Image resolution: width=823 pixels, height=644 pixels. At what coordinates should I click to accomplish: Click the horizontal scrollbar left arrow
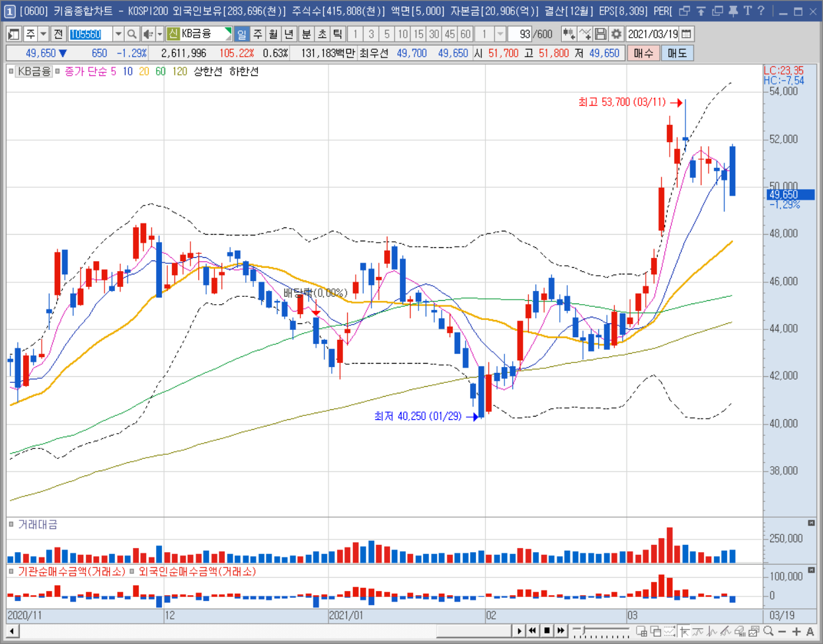click(12, 631)
